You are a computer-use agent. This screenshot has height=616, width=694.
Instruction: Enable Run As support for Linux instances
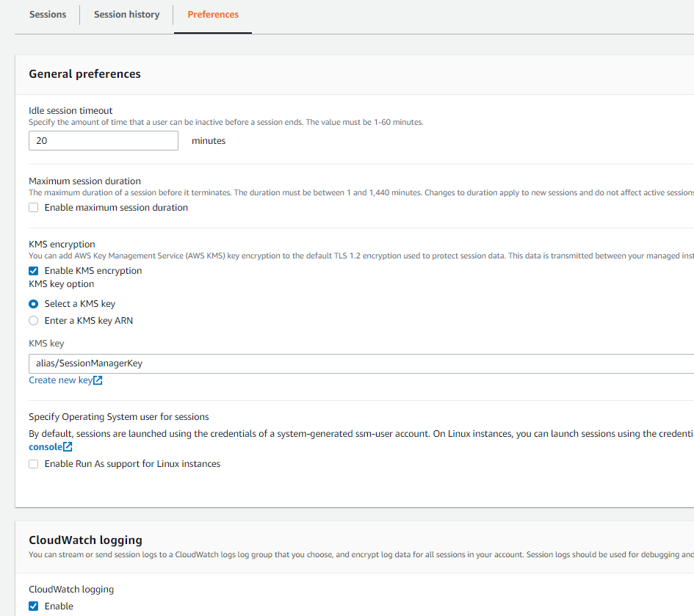tap(34, 464)
